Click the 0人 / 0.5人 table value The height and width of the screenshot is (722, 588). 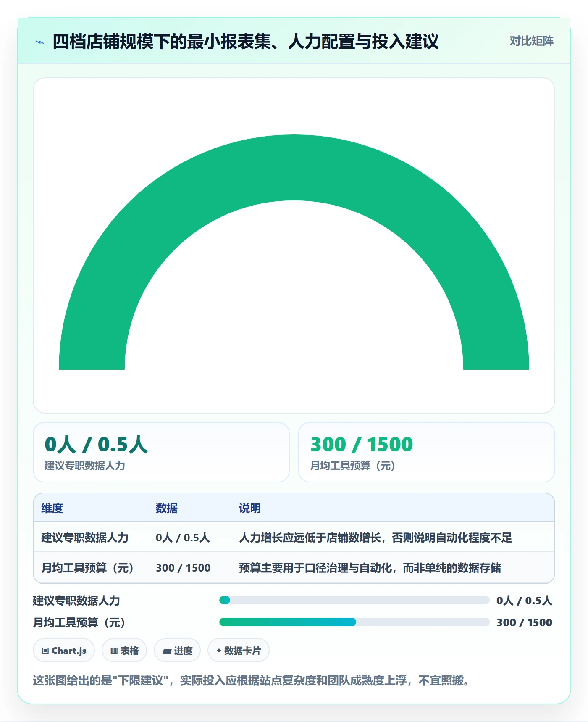pyautogui.click(x=183, y=538)
